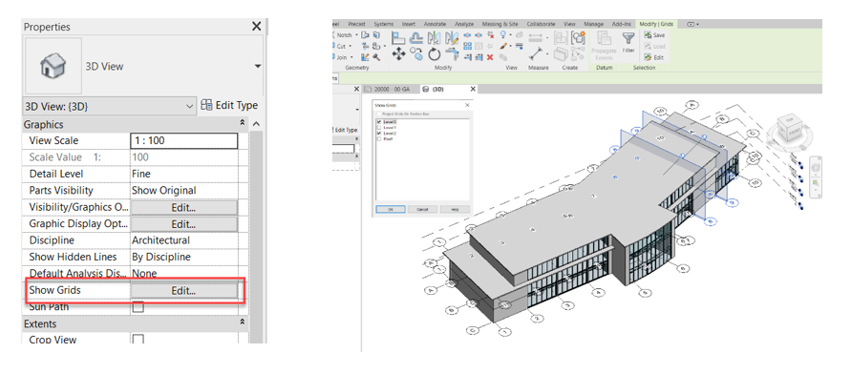Expand the 3D View: {3D} instance dropdown

(x=110, y=106)
